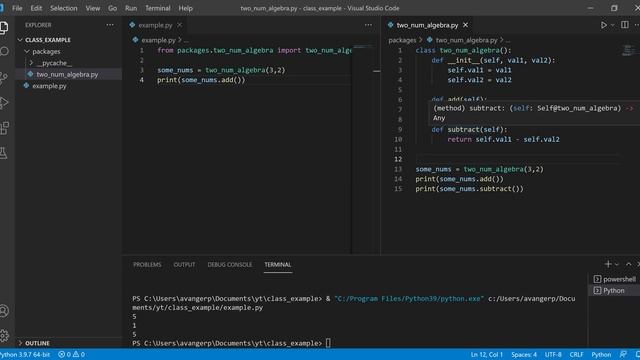Screen dimensions: 640x360
Task: Open example.py in the explorer tree
Action: coord(49,86)
